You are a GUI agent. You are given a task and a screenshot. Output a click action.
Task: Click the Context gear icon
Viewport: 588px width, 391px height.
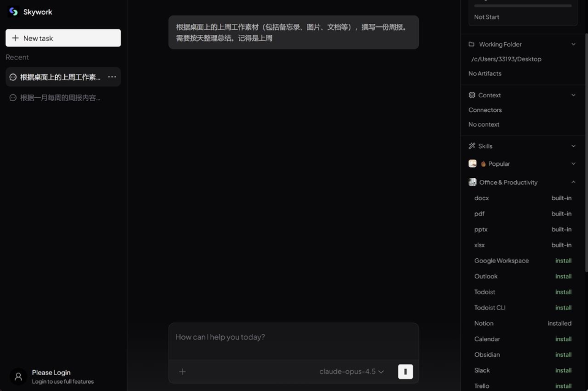pyautogui.click(x=471, y=95)
